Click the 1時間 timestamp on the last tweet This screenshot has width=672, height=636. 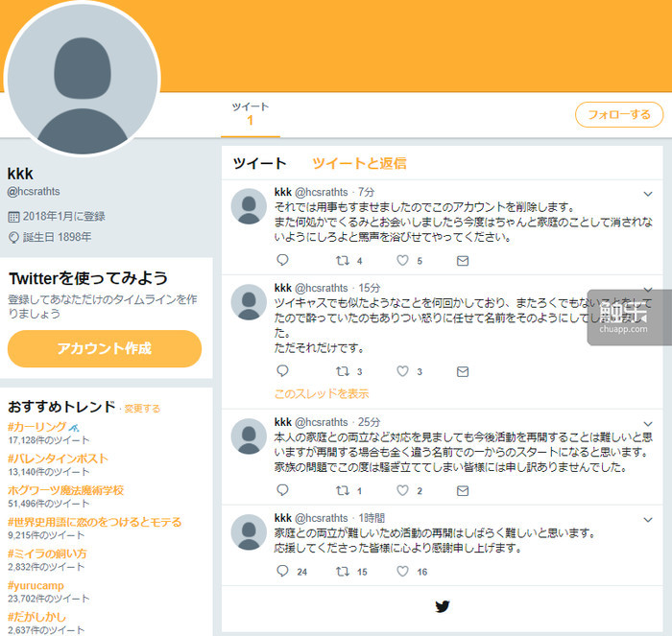[x=372, y=518]
